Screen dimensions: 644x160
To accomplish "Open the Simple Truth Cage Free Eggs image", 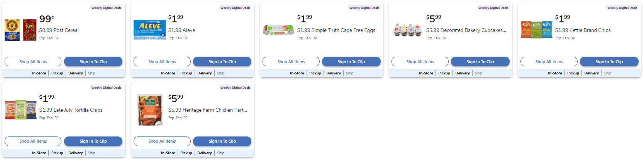I will point(278,30).
